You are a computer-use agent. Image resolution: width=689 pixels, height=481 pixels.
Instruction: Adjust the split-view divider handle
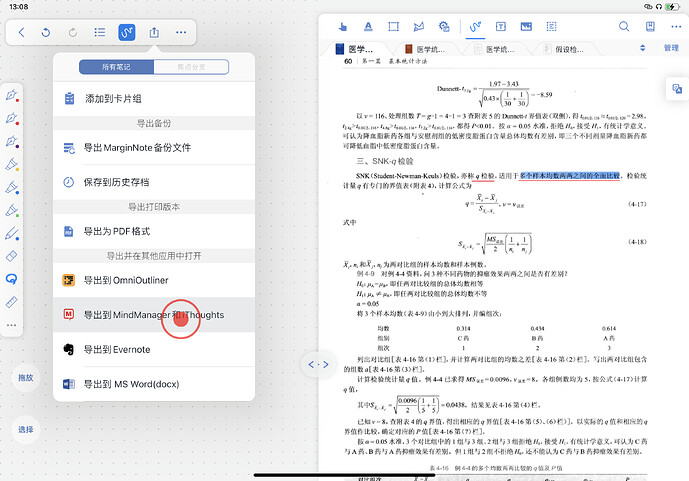point(319,364)
